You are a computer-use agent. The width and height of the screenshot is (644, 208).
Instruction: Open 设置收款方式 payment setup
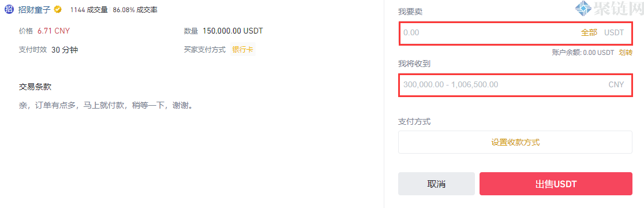515,142
